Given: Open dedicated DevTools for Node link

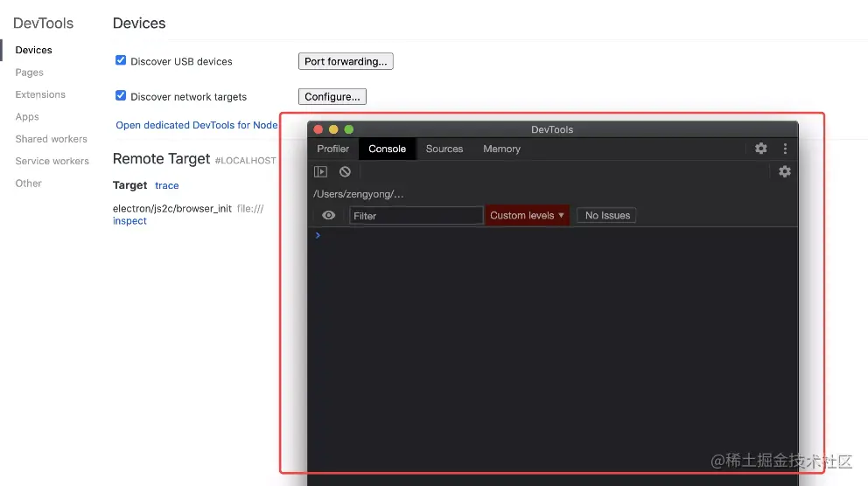Looking at the screenshot, I should point(197,125).
